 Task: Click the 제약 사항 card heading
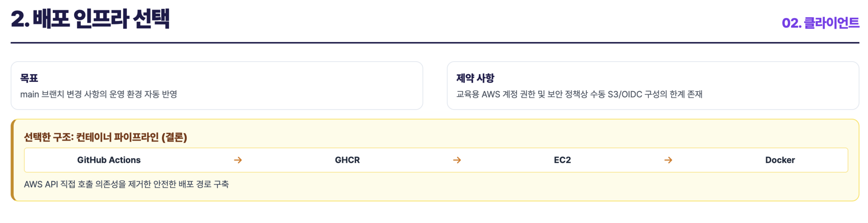475,78
